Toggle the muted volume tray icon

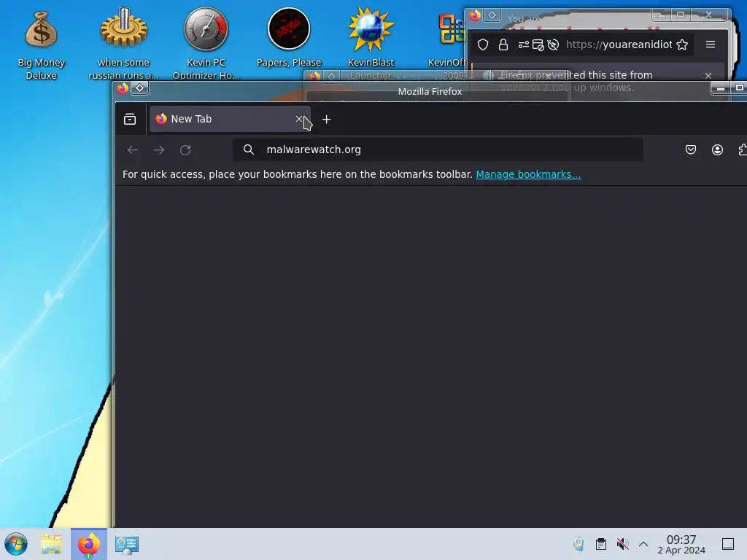622,544
